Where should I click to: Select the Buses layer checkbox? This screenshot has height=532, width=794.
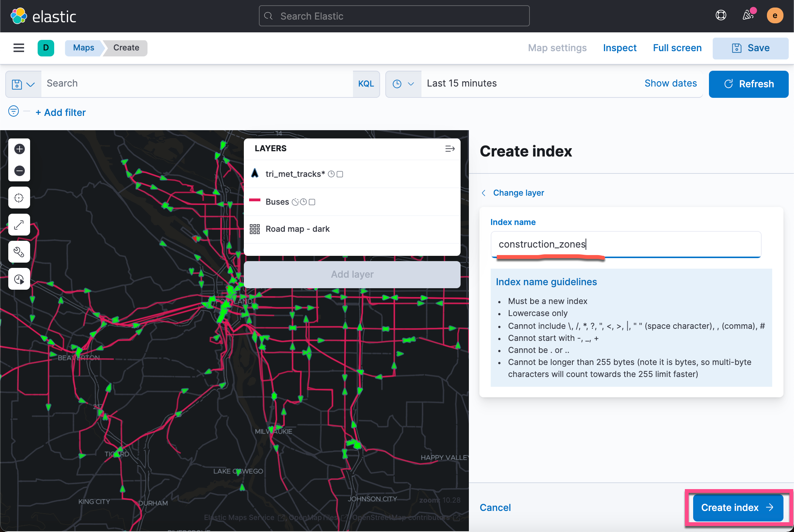[312, 202]
